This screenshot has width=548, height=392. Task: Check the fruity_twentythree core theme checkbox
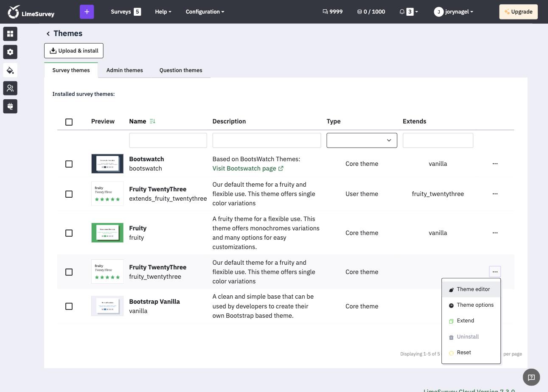[x=69, y=272]
